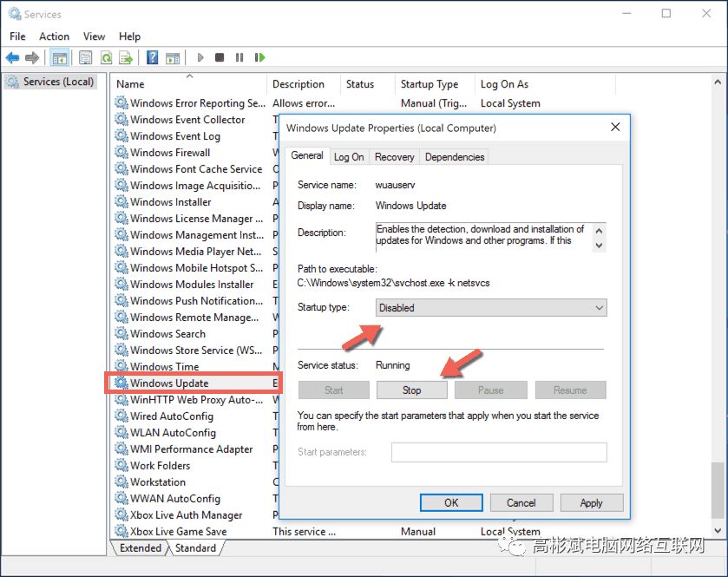
Task: Open the View menu
Action: point(95,36)
